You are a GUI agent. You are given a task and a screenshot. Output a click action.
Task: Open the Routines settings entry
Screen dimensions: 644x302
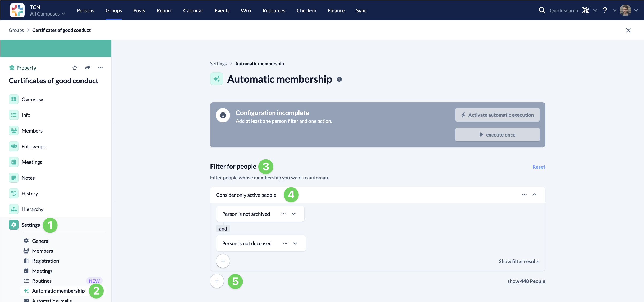click(42, 281)
